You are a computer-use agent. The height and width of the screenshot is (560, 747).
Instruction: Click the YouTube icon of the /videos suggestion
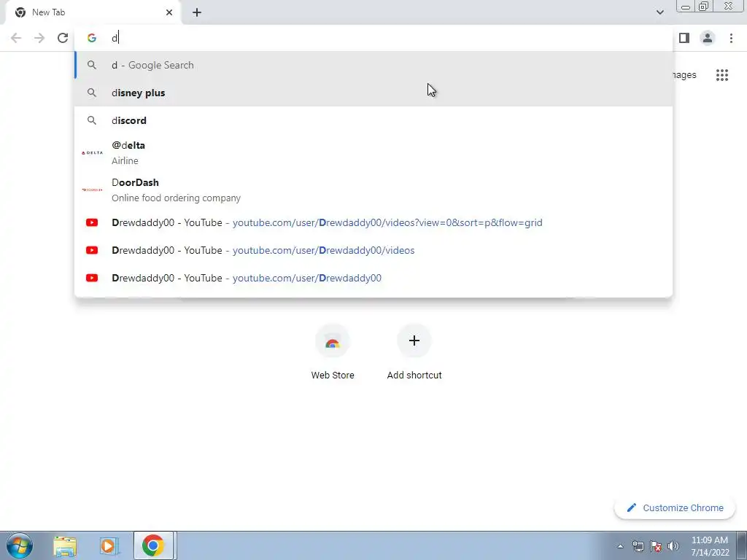tap(92, 250)
